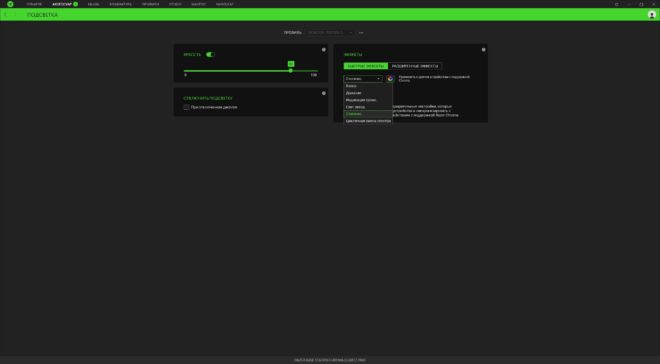Open the Профили top tab

pos(150,4)
